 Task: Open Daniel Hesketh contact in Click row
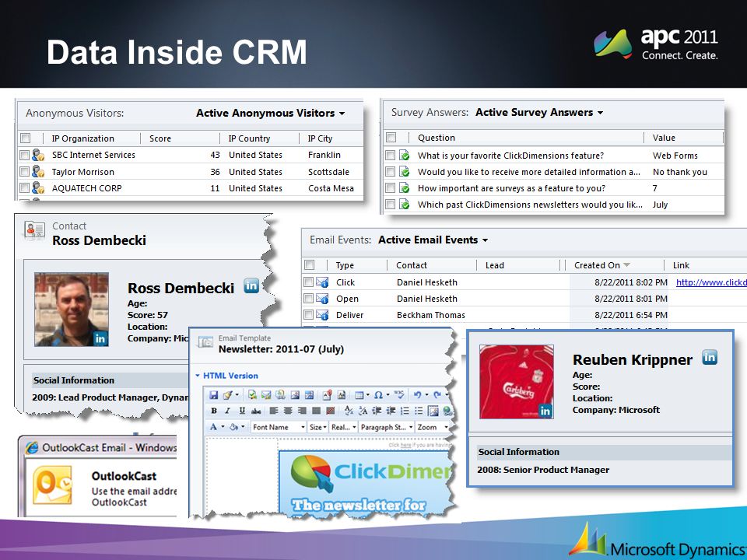427,282
